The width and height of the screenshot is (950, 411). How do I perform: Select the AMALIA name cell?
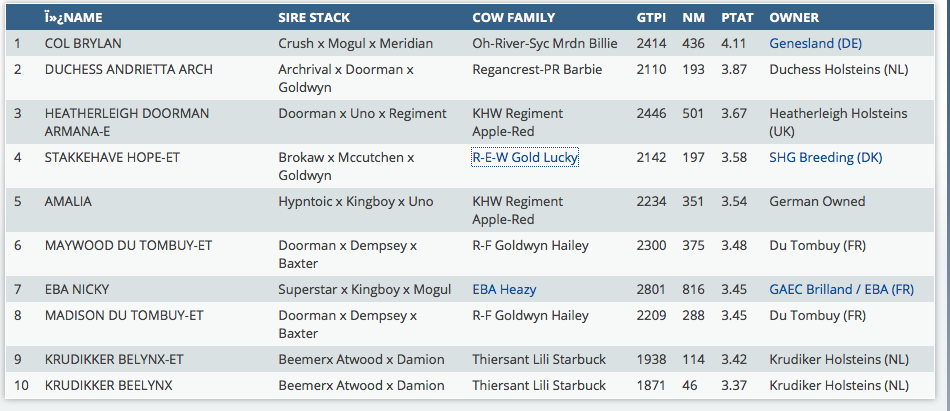(x=68, y=201)
